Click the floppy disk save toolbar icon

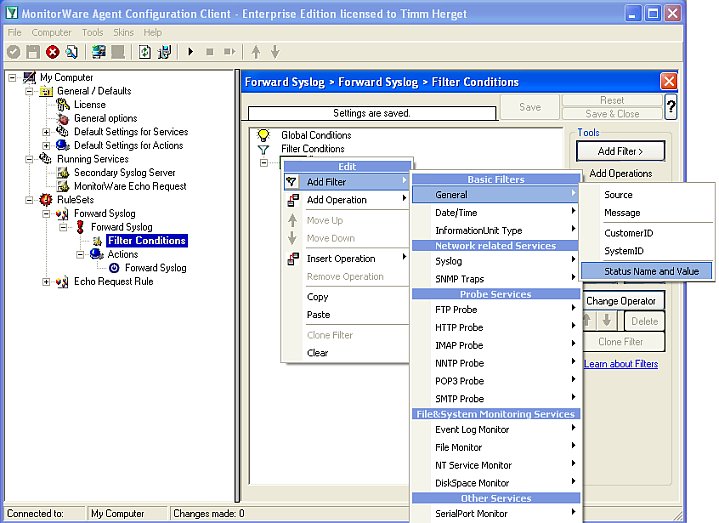[x=33, y=52]
